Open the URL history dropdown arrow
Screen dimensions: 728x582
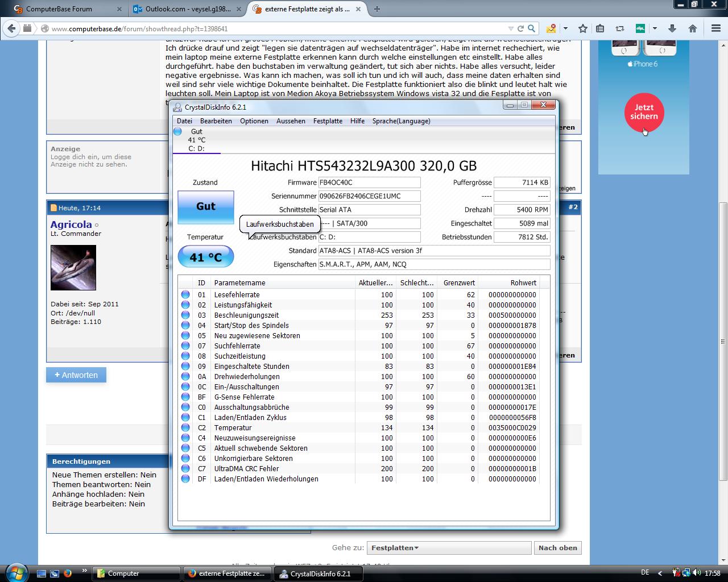[511, 28]
